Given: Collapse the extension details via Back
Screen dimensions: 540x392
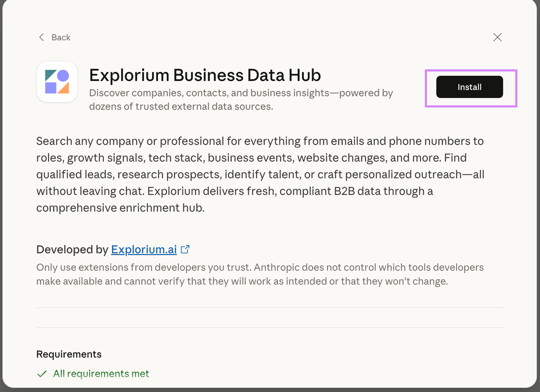Looking at the screenshot, I should (54, 37).
